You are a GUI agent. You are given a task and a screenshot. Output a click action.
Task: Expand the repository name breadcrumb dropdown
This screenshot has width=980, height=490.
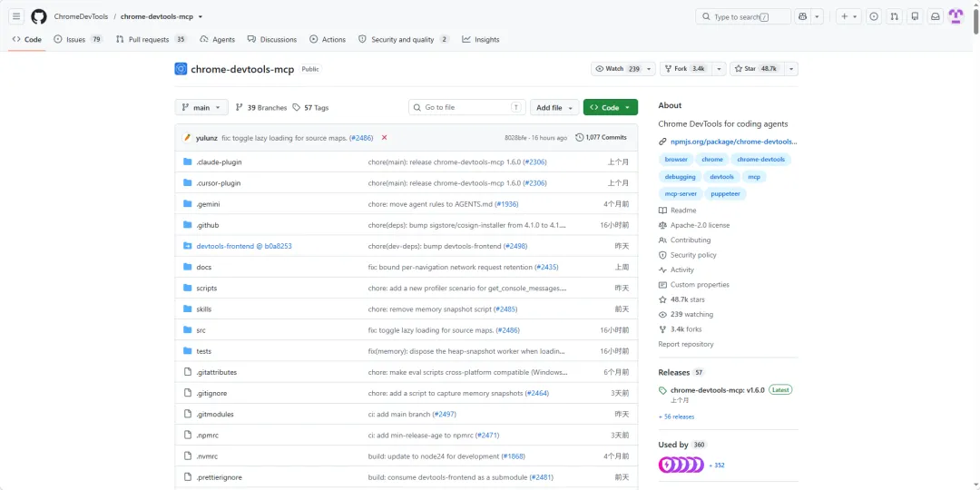pos(200,17)
